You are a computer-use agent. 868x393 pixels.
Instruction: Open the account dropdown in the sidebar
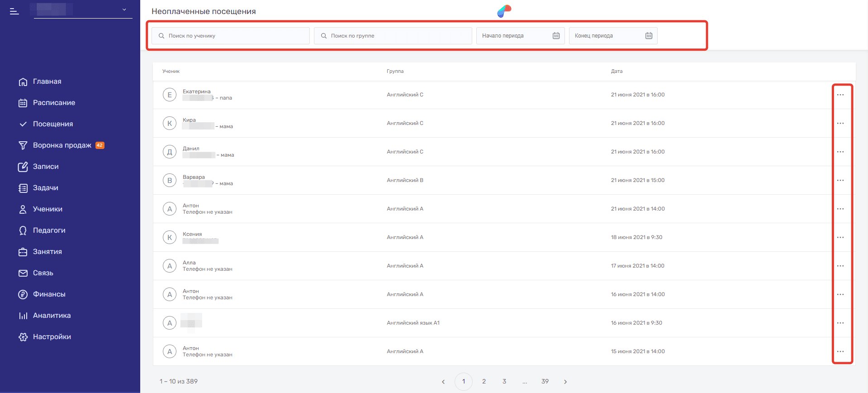pos(124,10)
